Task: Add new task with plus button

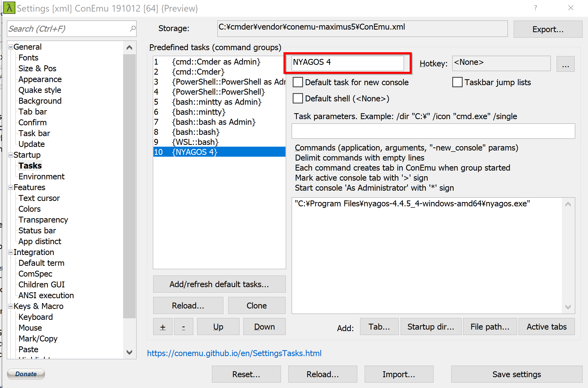Action: pos(163,327)
